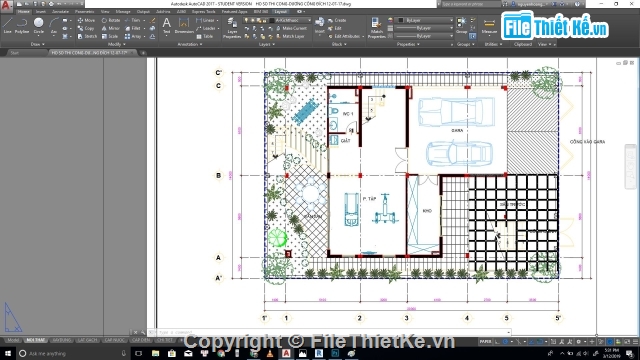The width and height of the screenshot is (640, 360).
Task: Toggle layer lock icon in layer dropdown
Action: point(264,20)
